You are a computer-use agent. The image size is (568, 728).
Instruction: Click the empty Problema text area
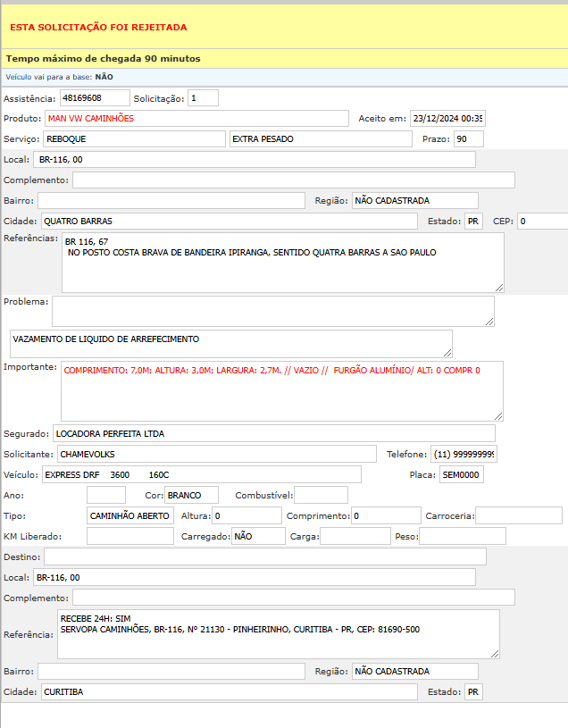(x=272, y=311)
